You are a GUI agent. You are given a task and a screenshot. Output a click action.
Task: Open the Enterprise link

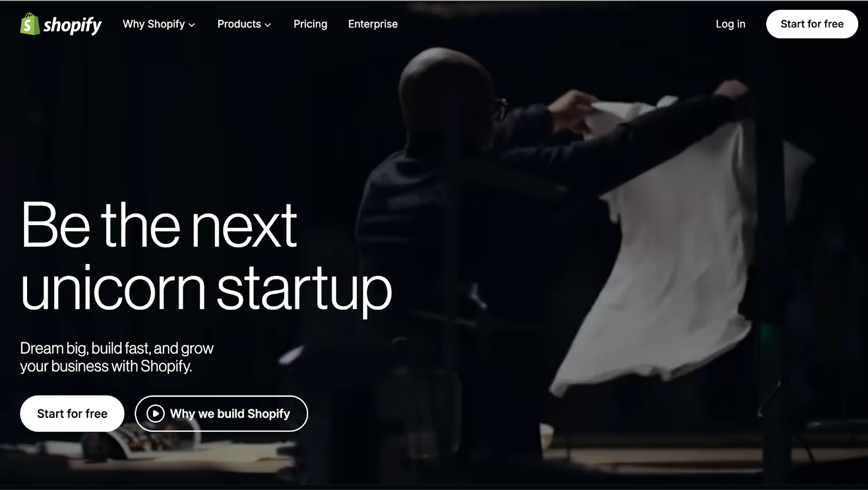[373, 24]
